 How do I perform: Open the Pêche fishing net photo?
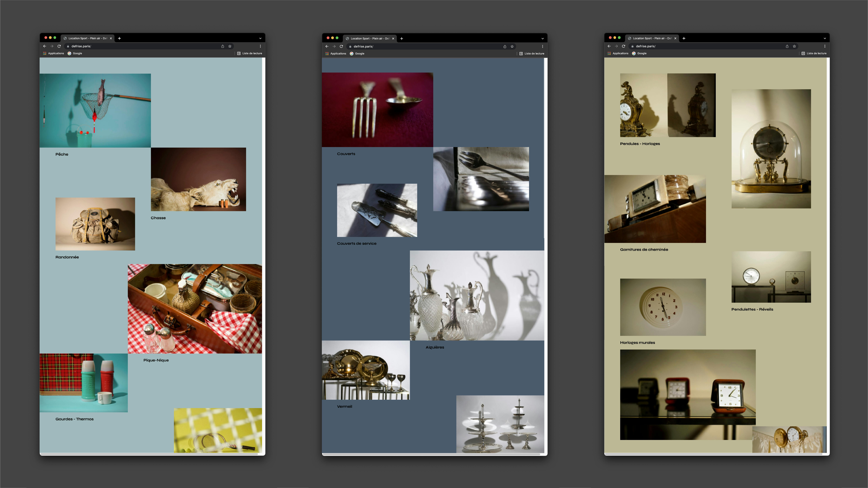(x=95, y=111)
